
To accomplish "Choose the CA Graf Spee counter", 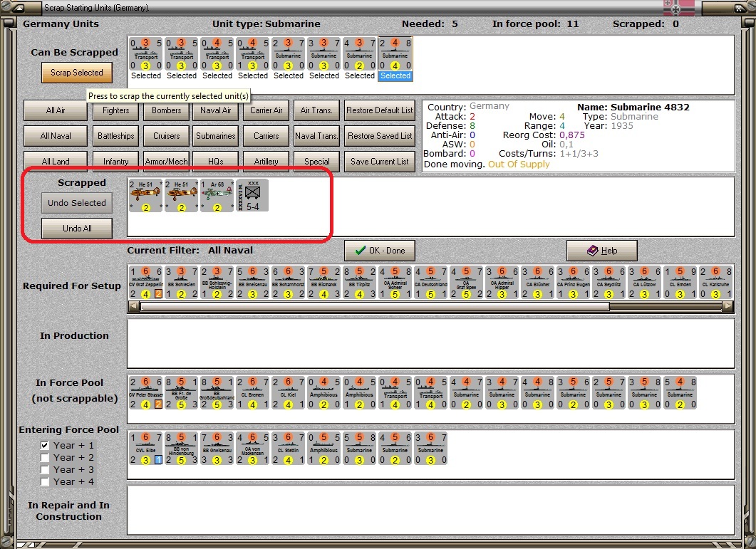I will (467, 283).
